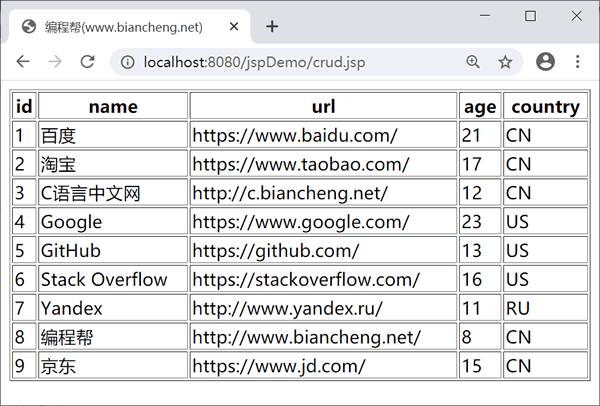The image size is (600, 406).
Task: Click id cell 7 in the Yandex row
Action: click(24, 308)
